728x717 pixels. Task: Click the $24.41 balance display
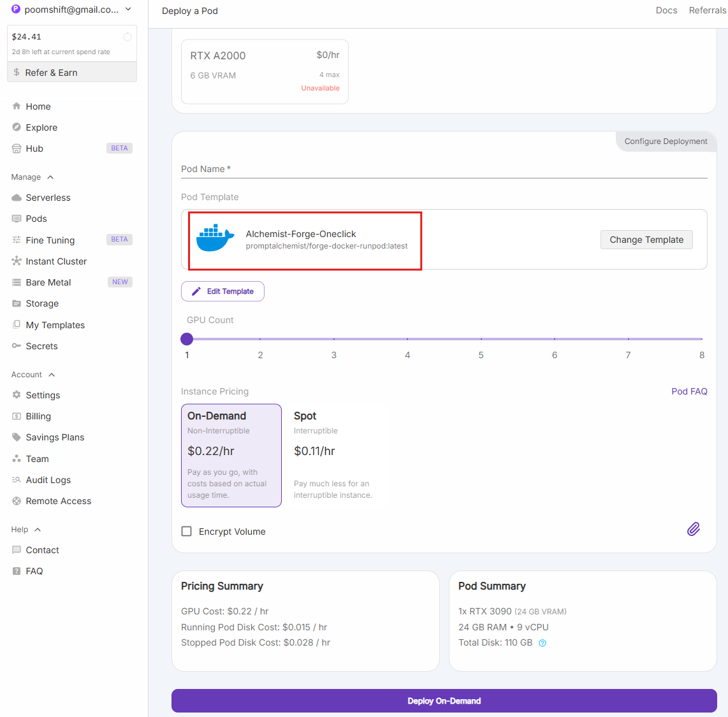click(x=27, y=37)
